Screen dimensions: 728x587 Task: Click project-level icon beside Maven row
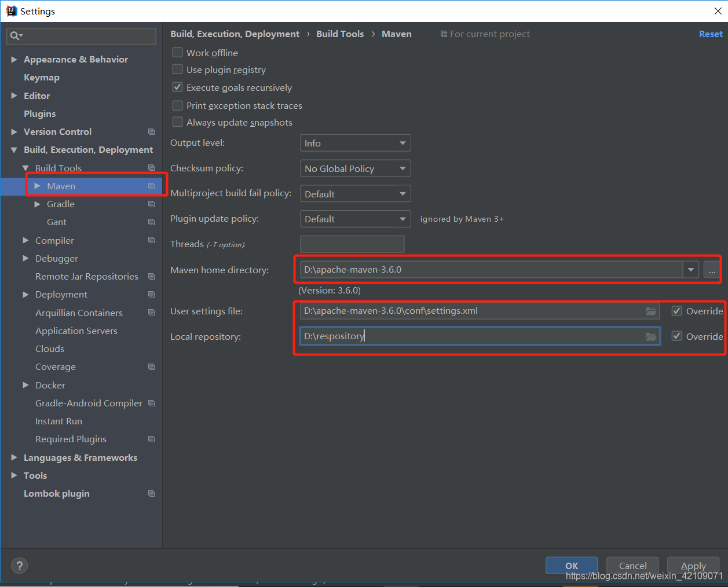point(151,186)
